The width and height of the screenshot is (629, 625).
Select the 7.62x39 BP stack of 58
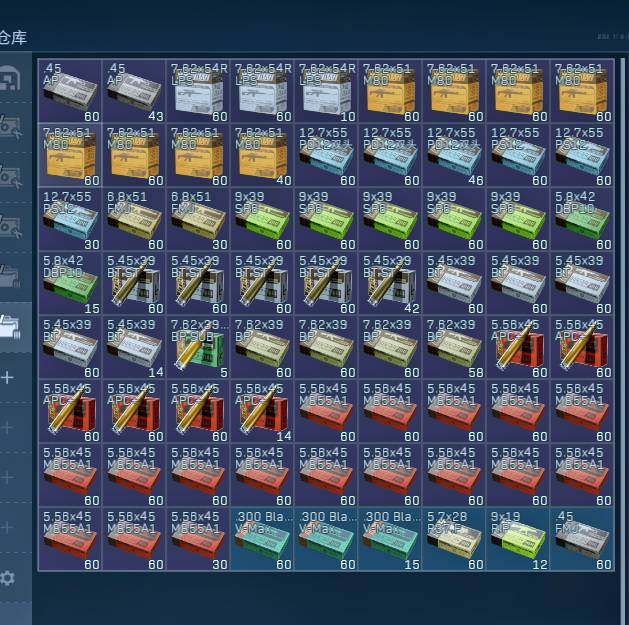pyautogui.click(x=454, y=347)
